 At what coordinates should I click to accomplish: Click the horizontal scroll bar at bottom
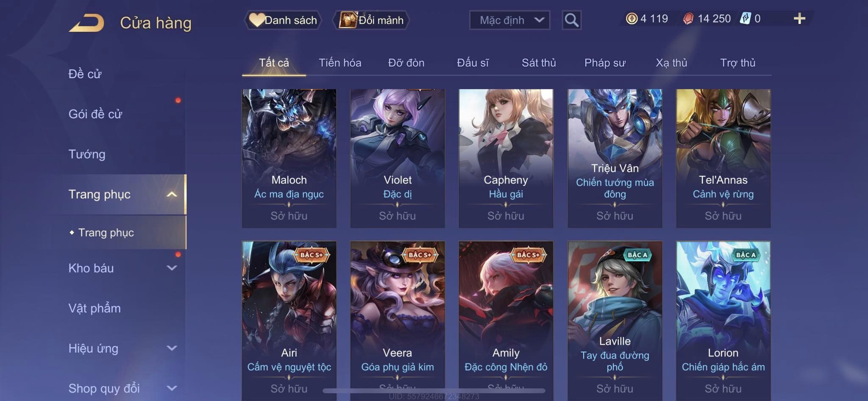[x=434, y=390]
